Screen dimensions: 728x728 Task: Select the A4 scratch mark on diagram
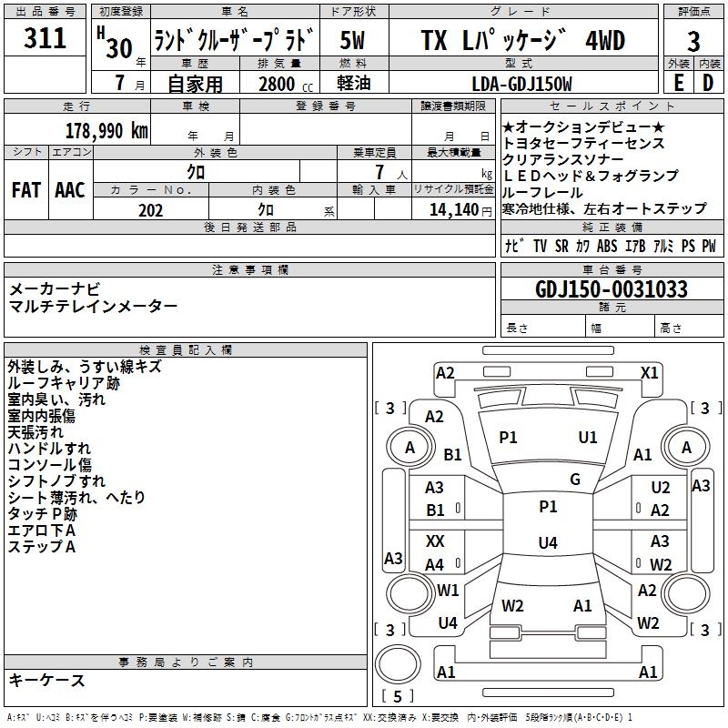[435, 565]
